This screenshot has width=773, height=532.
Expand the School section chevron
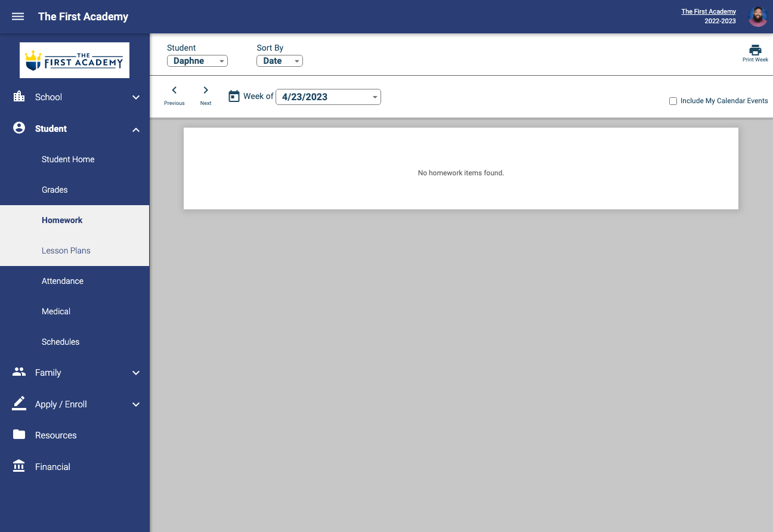click(x=136, y=97)
